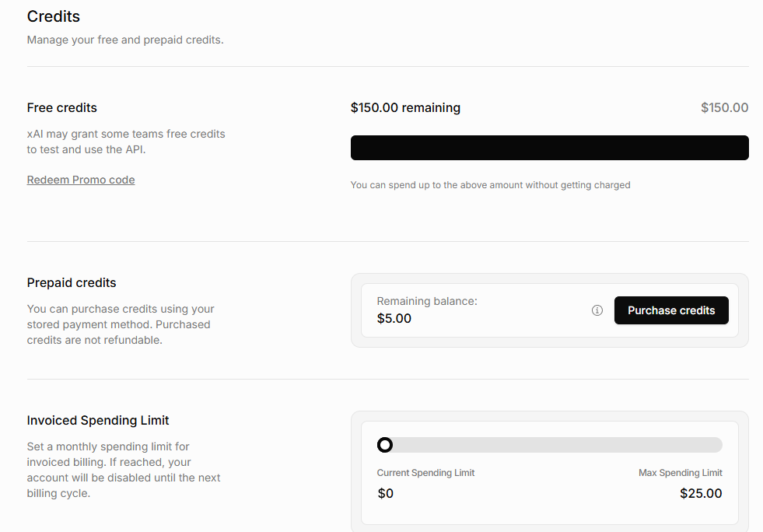Click the Max Spending Limit label

pos(681,473)
